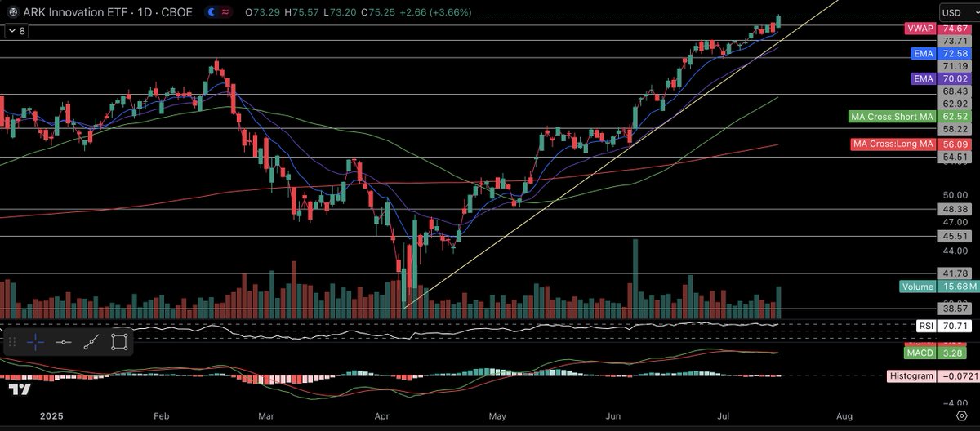This screenshot has height=431, width=980.
Task: Click the 73.71 price level label
Action: [x=955, y=40]
